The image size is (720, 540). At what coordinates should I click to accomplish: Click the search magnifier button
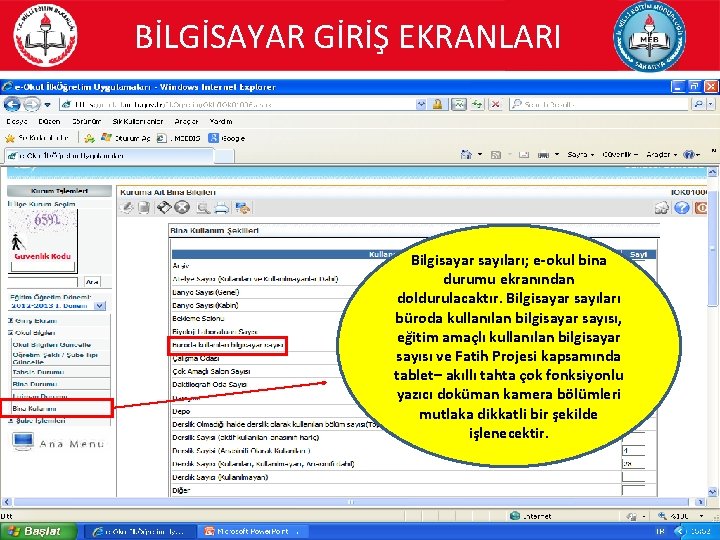[x=698, y=105]
